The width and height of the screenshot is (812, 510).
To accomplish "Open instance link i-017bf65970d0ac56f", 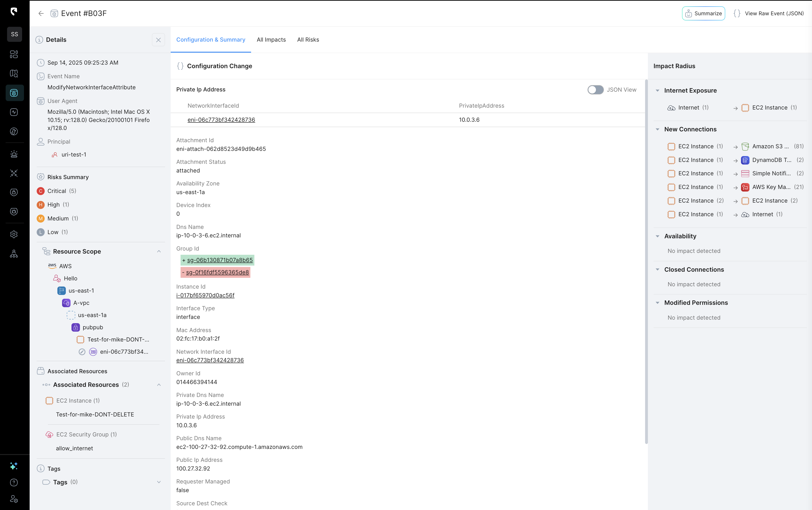I will coord(205,295).
